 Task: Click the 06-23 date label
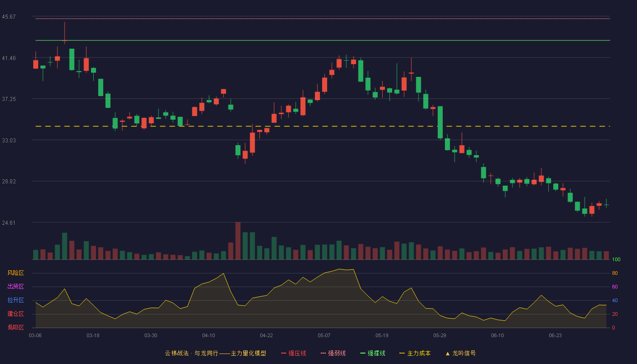pos(555,335)
